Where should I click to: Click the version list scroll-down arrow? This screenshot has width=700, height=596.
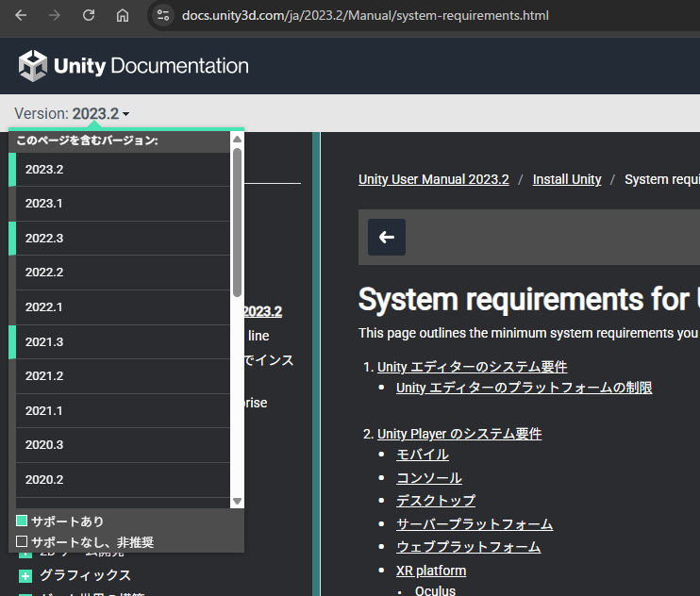238,502
